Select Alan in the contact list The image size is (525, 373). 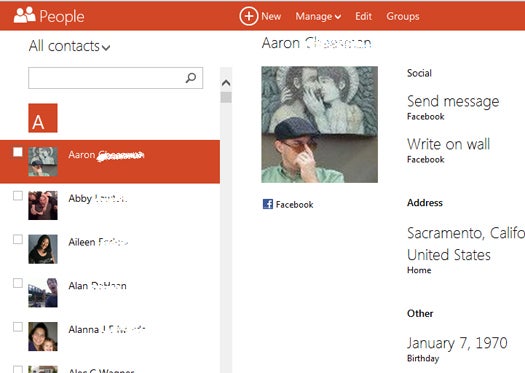point(110,293)
